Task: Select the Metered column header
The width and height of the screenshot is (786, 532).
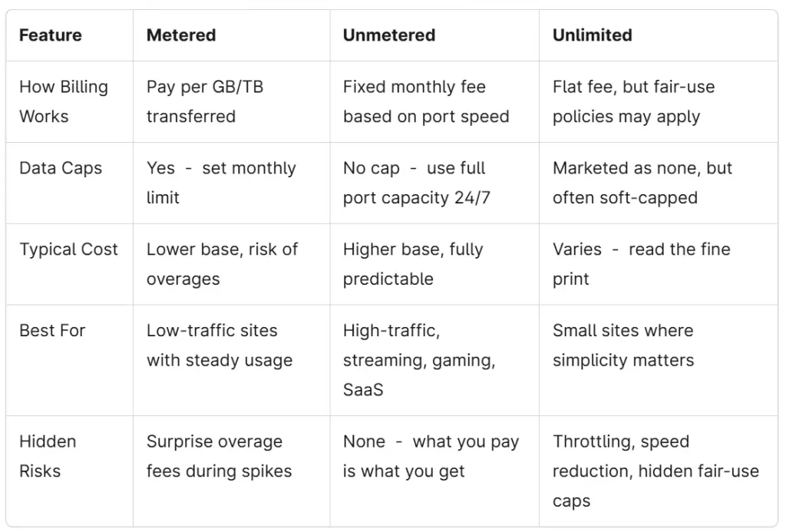Action: tap(181, 35)
